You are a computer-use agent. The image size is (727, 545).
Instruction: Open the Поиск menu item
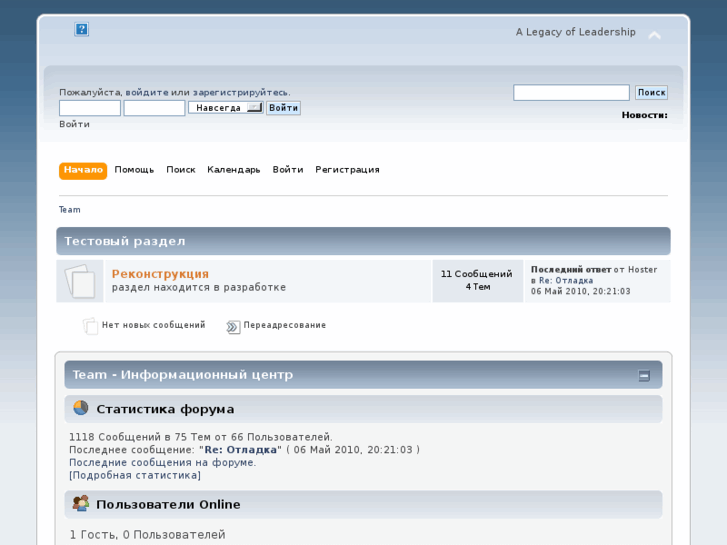click(x=181, y=170)
